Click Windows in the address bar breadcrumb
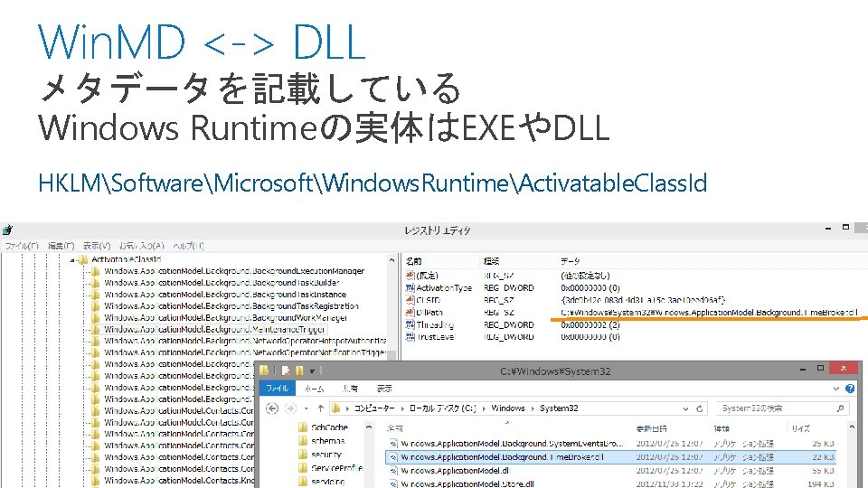 pos(507,408)
